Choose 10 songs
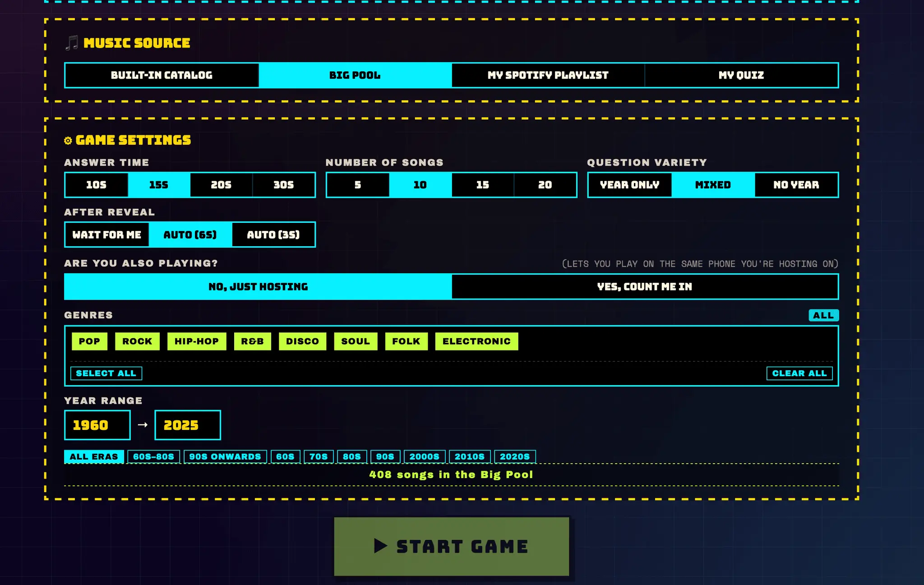 [x=420, y=185]
